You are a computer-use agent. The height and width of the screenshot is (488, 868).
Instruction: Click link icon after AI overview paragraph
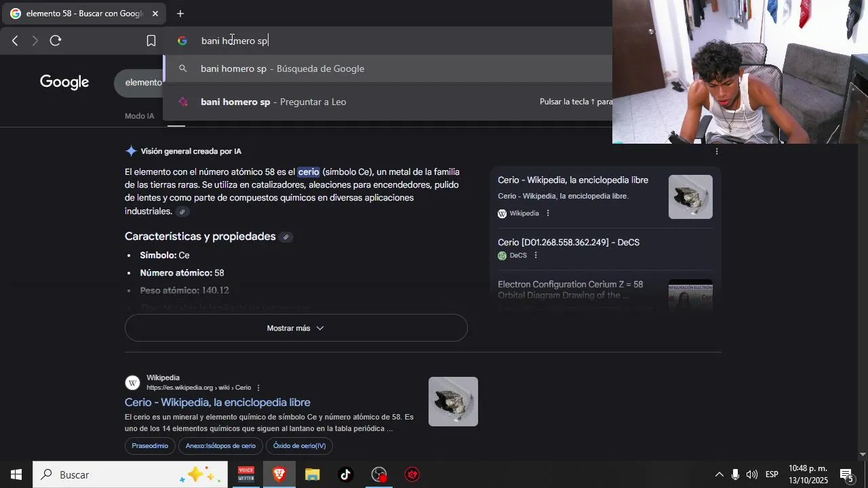182,211
